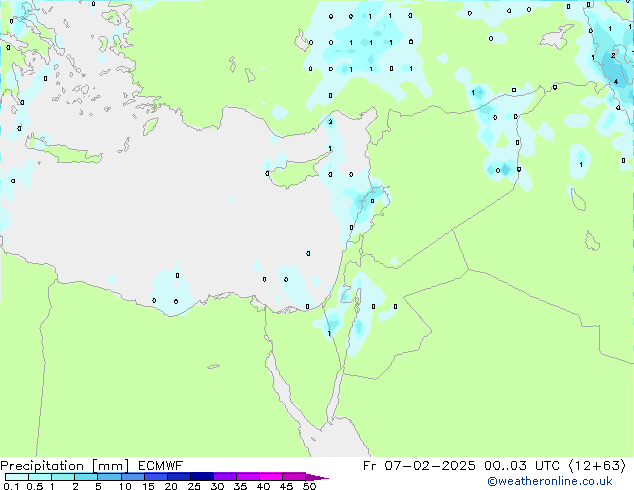
Task: Click the '50' legend scale label
Action: 309,486
